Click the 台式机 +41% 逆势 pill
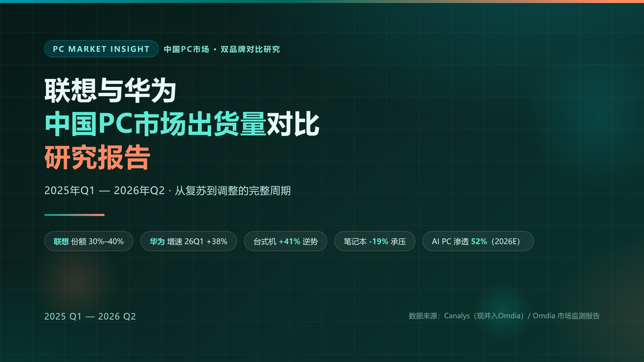This screenshot has height=362, width=644. tap(285, 241)
